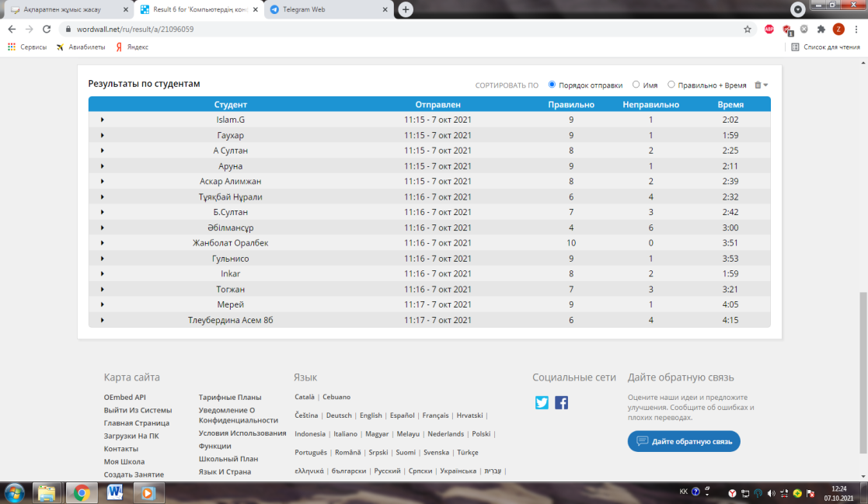
Task: Open the Авиабилеты bookmark
Action: 81,47
